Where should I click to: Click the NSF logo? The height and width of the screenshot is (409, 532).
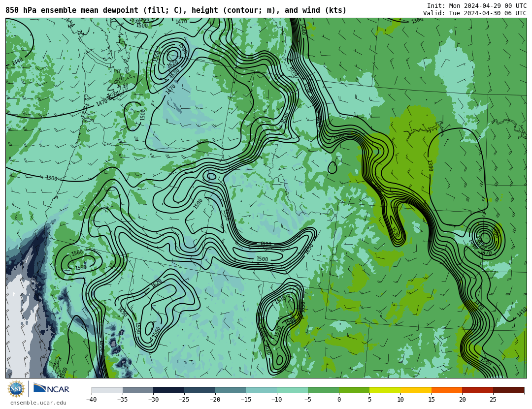click(16, 389)
